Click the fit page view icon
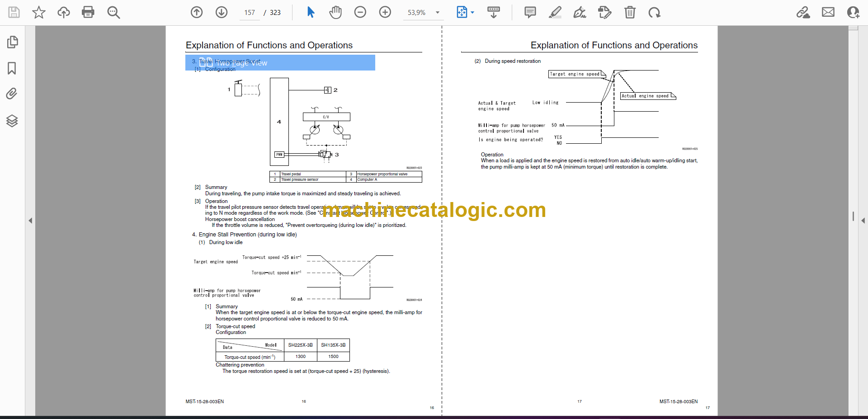868x419 pixels. tap(462, 12)
